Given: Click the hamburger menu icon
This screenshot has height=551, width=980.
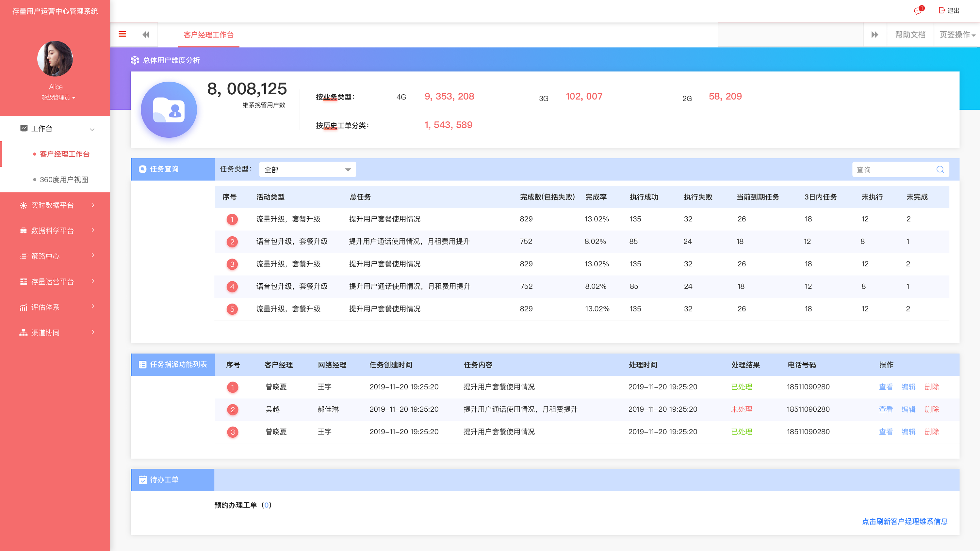Looking at the screenshot, I should [x=122, y=34].
